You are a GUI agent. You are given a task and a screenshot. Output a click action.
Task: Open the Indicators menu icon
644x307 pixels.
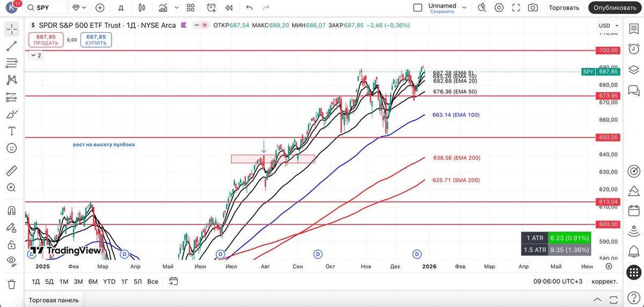[163, 8]
